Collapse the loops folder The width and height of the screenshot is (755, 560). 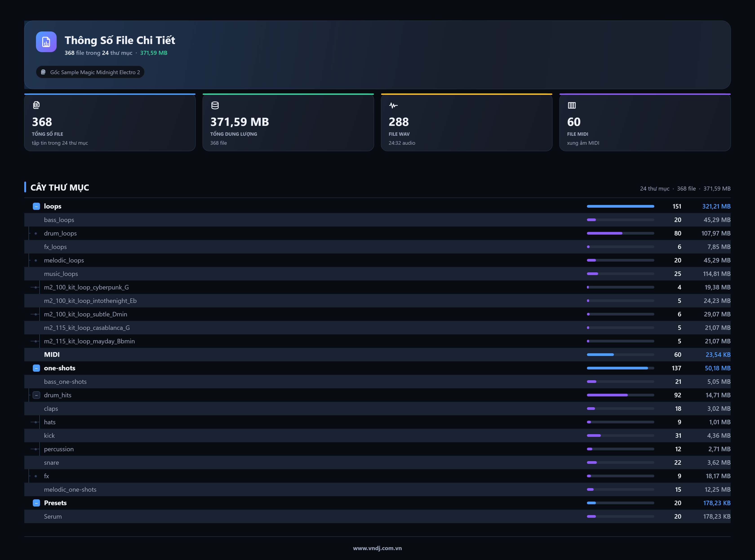[x=36, y=207]
